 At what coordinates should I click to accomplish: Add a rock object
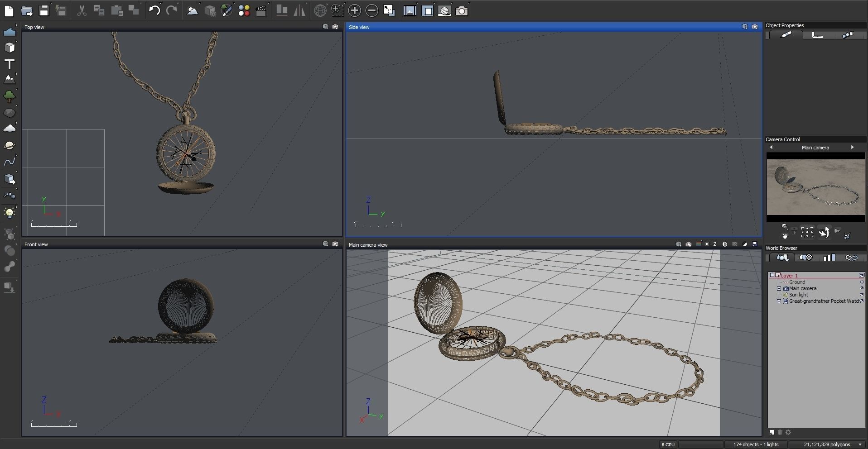10,112
